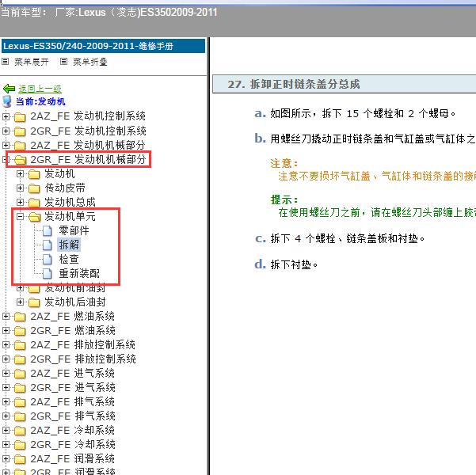Screen dimensions: 476x475
Task: Expand the 发动机总成 subfolder
Action: pos(20,202)
